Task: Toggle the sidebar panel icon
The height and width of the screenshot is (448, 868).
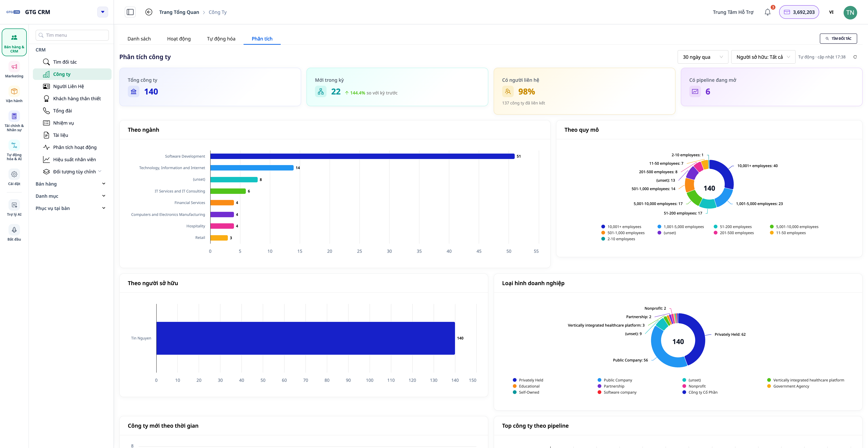Action: click(x=130, y=12)
